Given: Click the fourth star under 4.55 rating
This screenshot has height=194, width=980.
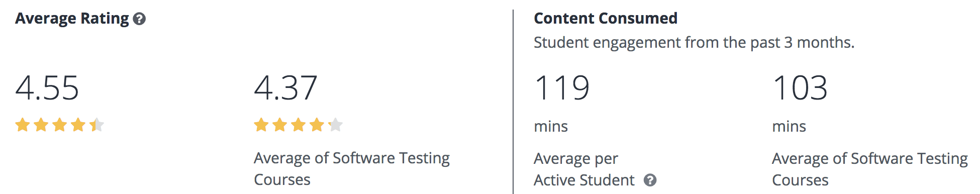Looking at the screenshot, I should 78,125.
